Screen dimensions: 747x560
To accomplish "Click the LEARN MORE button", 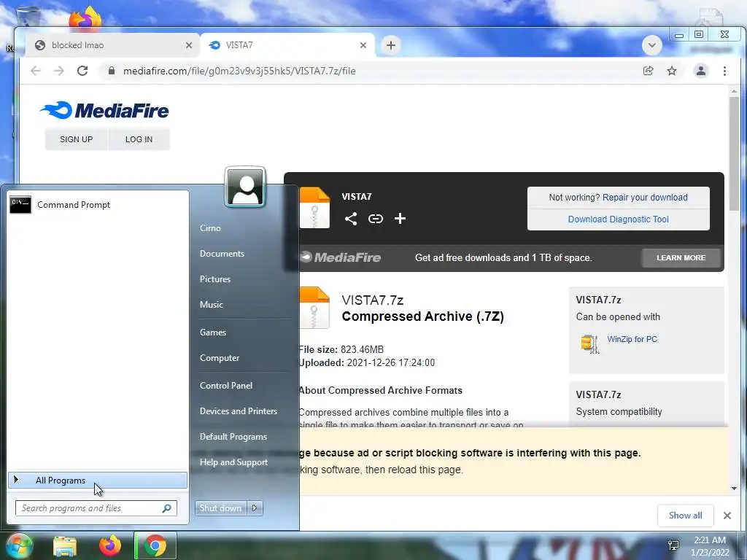I will click(681, 257).
